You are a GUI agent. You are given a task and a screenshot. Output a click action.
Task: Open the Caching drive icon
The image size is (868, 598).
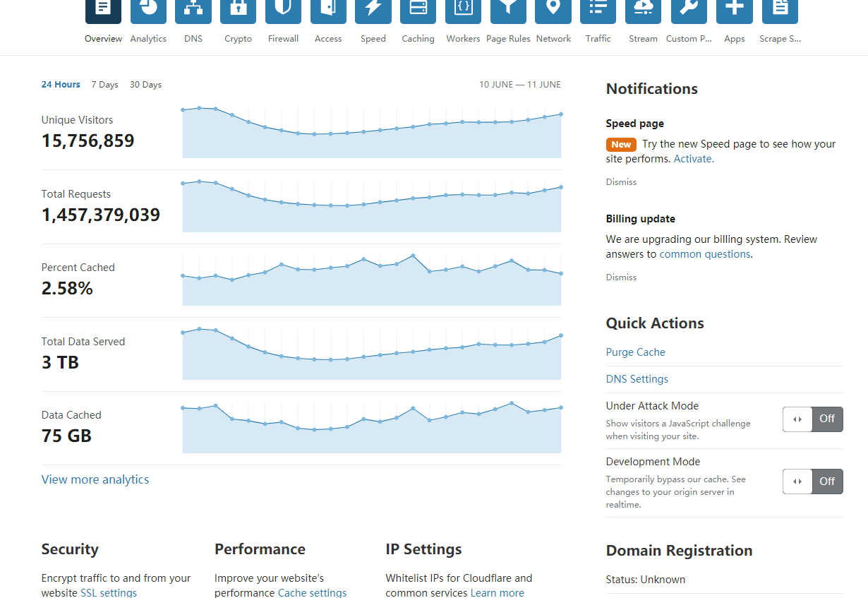click(418, 10)
